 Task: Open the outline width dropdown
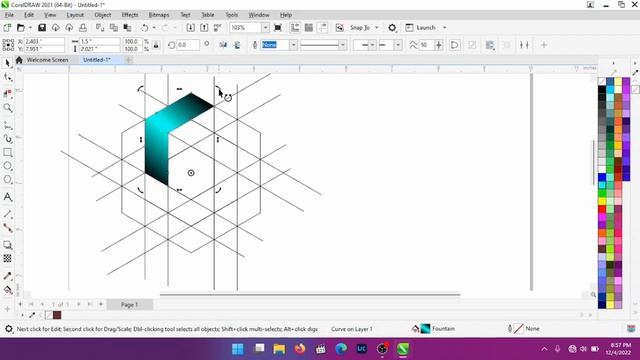tap(293, 45)
